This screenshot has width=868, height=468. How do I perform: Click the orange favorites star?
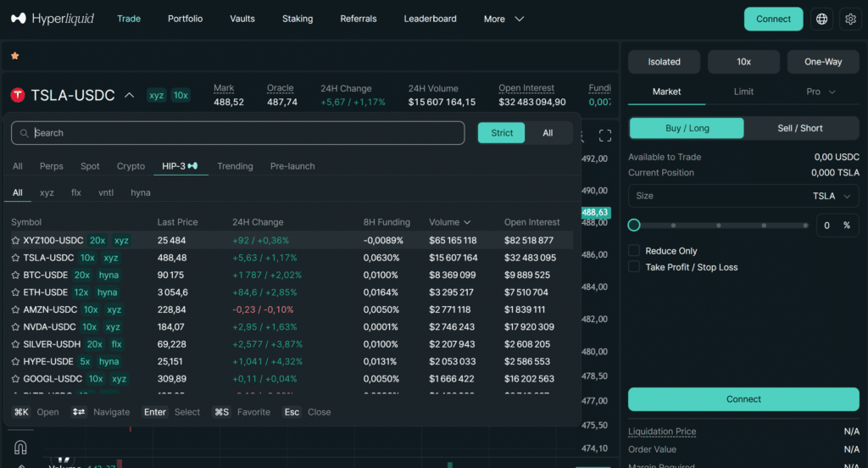coord(15,56)
